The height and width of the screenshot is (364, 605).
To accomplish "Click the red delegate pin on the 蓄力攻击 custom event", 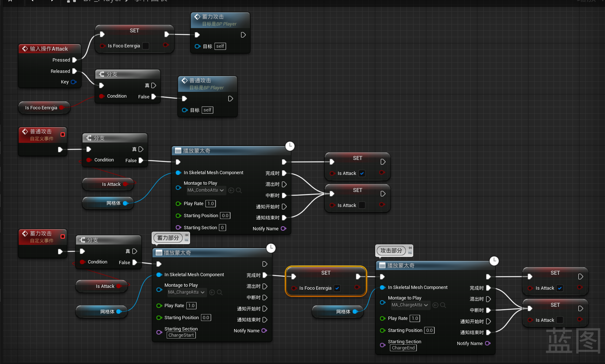I will pos(63,236).
